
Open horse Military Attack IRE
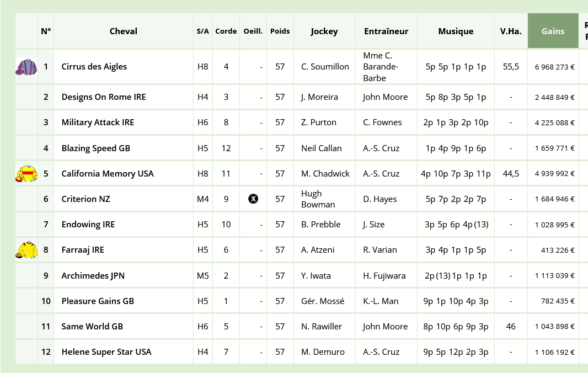[x=98, y=122]
